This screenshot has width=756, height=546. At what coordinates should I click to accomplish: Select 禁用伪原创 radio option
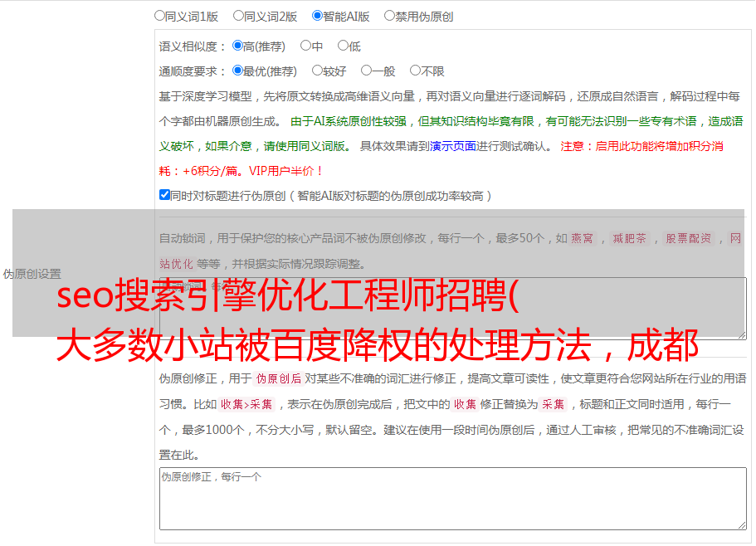[x=389, y=16]
